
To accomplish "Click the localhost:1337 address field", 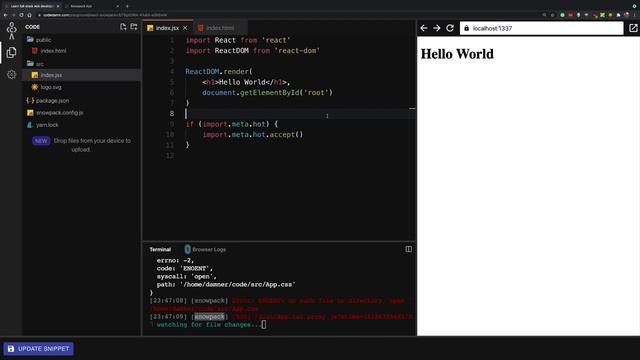I will pos(542,28).
